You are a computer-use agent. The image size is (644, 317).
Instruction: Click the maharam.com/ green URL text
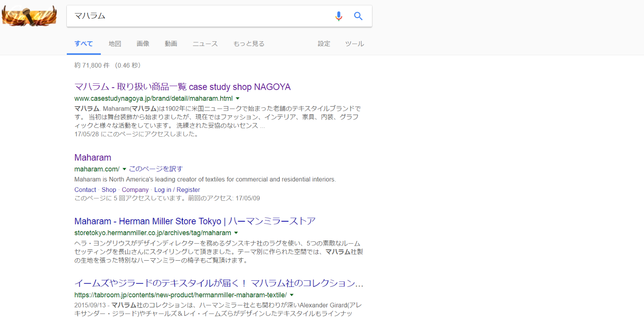[97, 169]
